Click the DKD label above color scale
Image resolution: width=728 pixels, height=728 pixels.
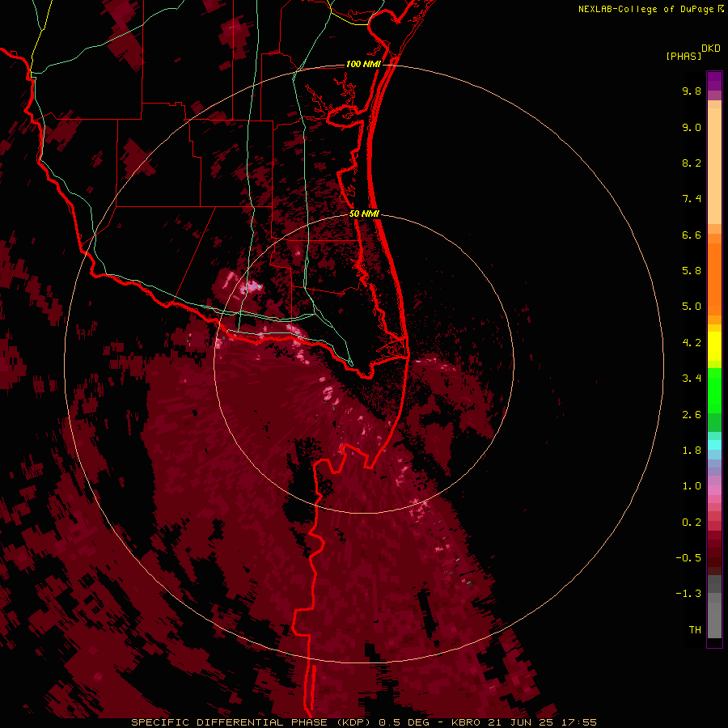711,48
